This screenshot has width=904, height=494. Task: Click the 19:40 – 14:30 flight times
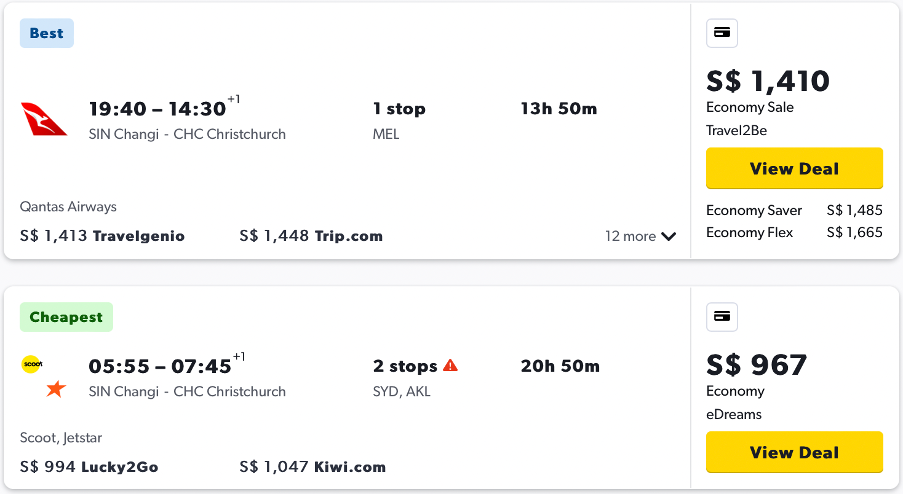[158, 109]
